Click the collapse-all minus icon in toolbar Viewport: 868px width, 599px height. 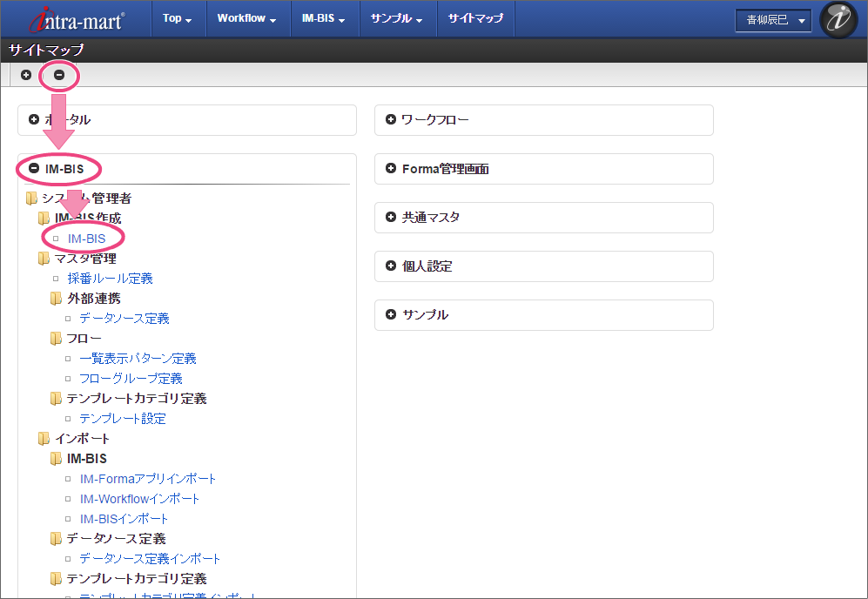(x=59, y=75)
